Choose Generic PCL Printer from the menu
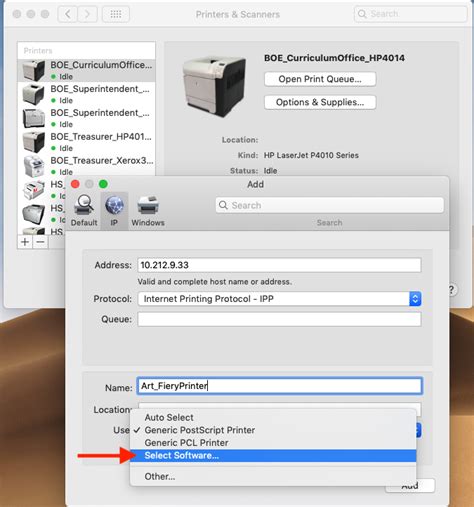474x507 pixels. (x=273, y=443)
